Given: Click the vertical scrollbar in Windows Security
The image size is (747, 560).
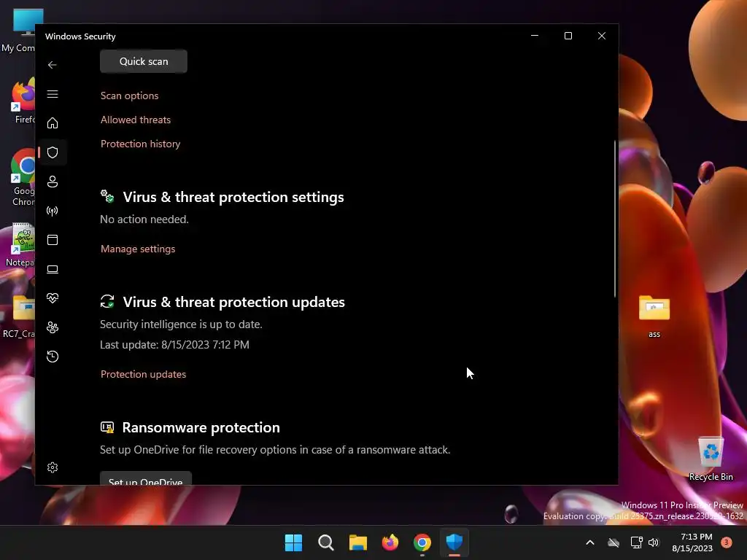Looking at the screenshot, I should 614,219.
